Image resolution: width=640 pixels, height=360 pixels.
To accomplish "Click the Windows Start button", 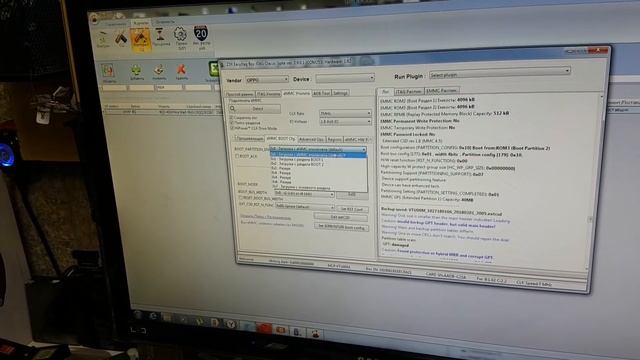I will click(x=137, y=315).
